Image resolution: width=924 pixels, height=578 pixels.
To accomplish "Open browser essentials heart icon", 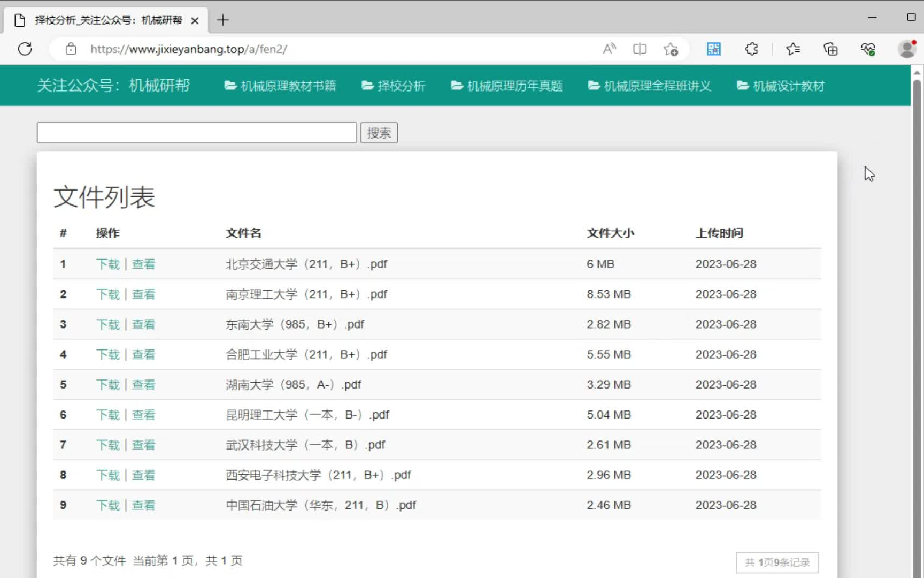I will click(x=868, y=49).
